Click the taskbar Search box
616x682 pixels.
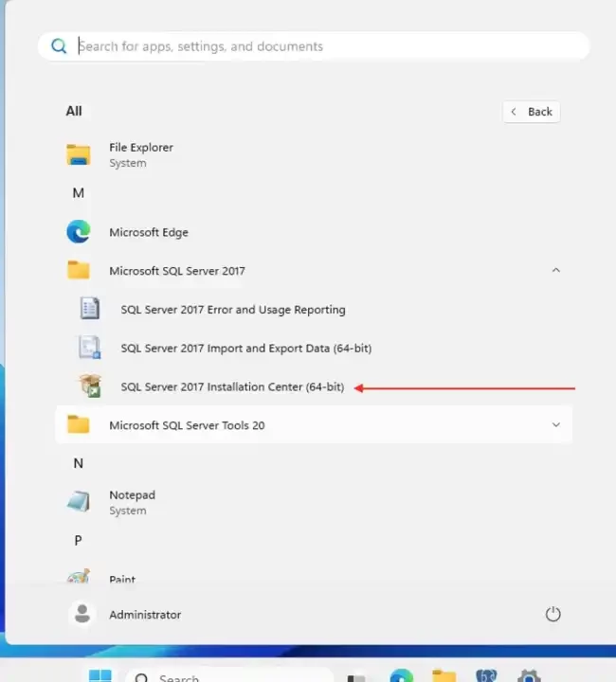click(229, 675)
